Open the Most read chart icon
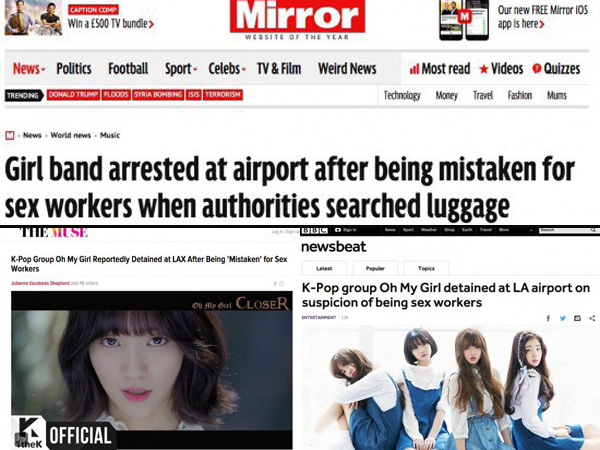600x450 pixels. click(414, 69)
